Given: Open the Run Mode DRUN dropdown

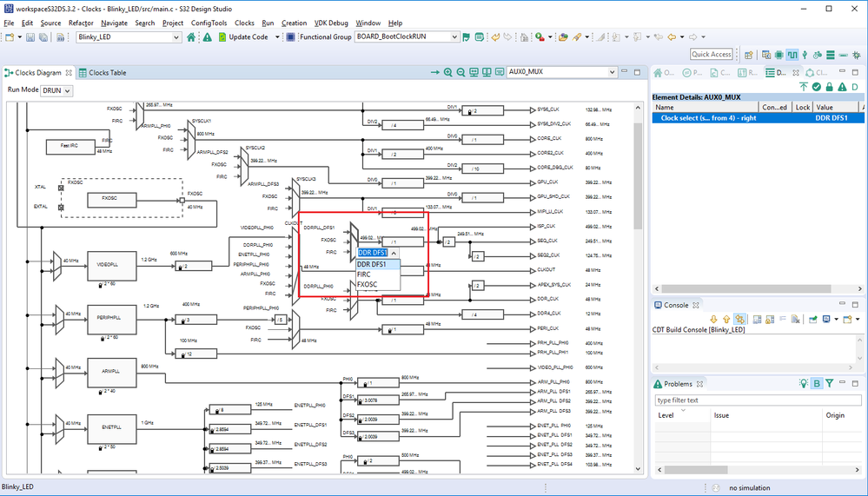Looking at the screenshot, I should [x=56, y=90].
